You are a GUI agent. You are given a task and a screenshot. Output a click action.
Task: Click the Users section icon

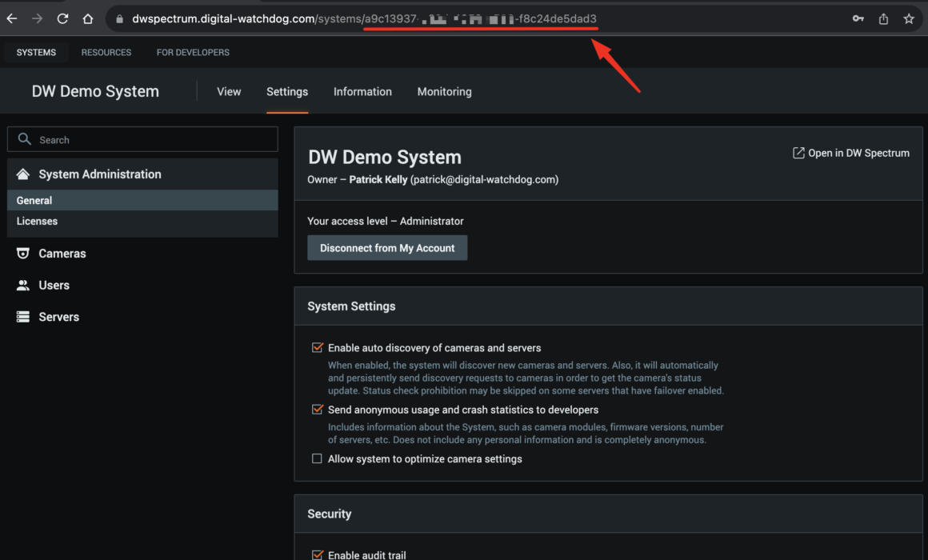click(22, 286)
